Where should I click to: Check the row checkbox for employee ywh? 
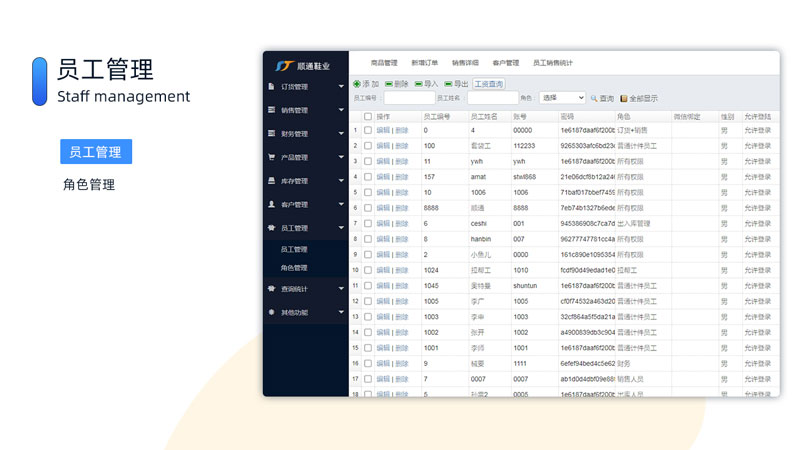[x=367, y=161]
